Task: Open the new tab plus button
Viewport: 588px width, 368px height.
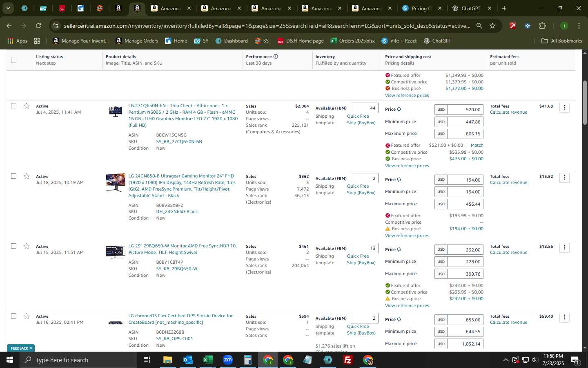Action: point(504,8)
